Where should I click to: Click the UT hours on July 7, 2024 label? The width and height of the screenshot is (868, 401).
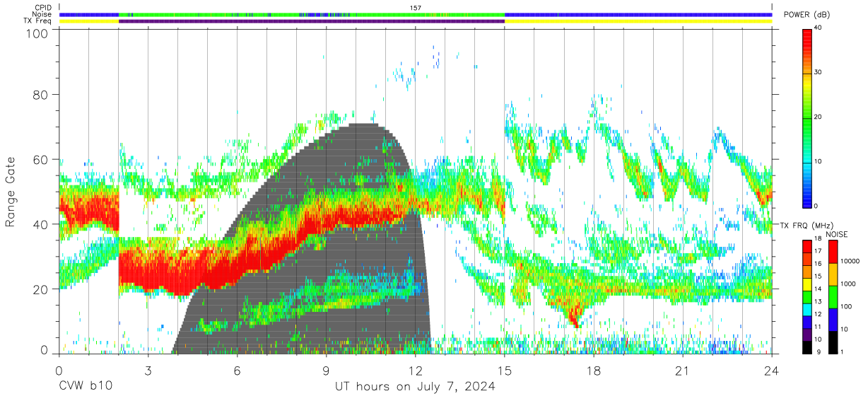click(x=415, y=387)
